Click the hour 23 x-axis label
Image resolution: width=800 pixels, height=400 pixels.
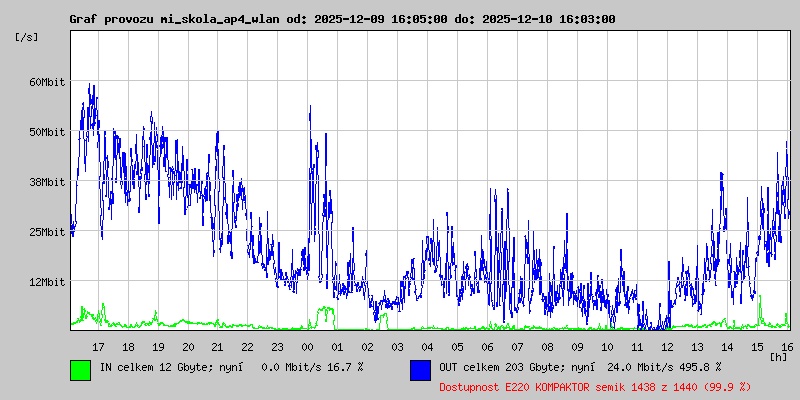coord(278,347)
